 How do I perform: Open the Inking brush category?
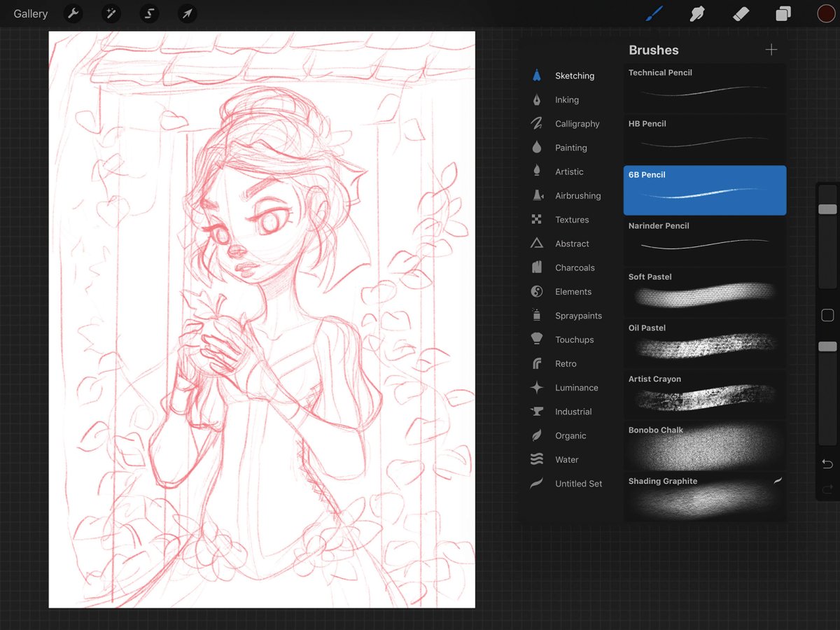point(566,100)
